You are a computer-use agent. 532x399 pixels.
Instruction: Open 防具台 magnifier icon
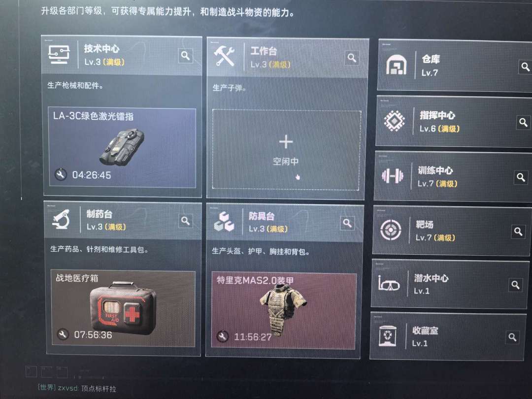(347, 223)
